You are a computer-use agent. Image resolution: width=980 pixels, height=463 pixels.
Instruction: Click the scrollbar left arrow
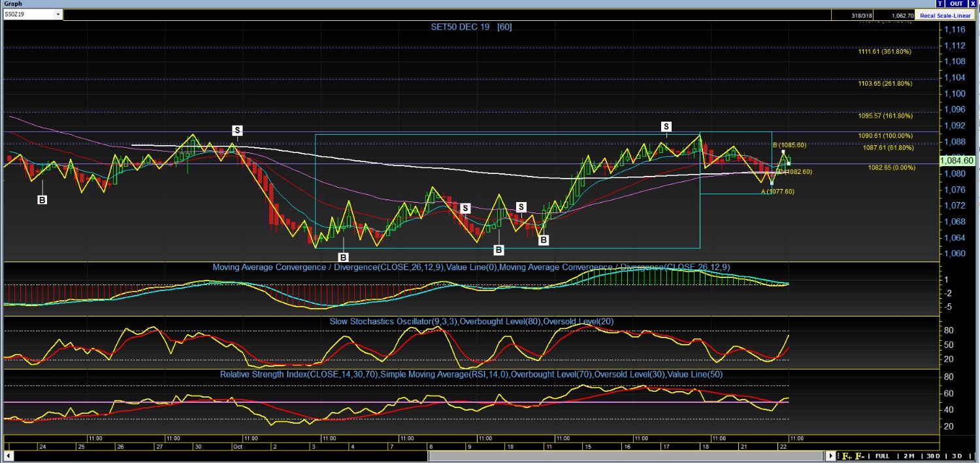tap(7, 456)
